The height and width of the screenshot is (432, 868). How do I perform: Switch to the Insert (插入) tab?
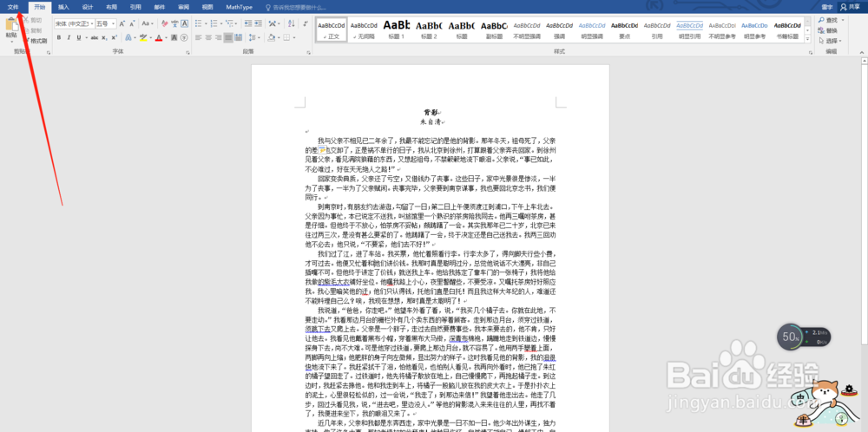point(63,7)
